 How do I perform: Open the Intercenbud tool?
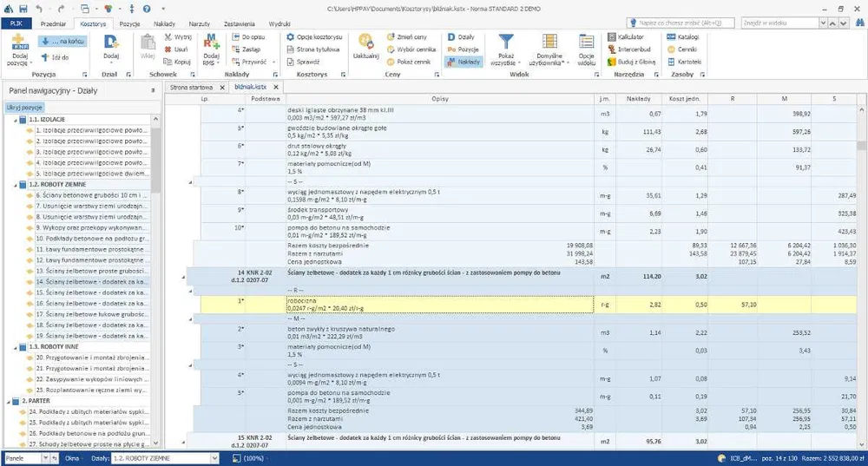coord(628,49)
